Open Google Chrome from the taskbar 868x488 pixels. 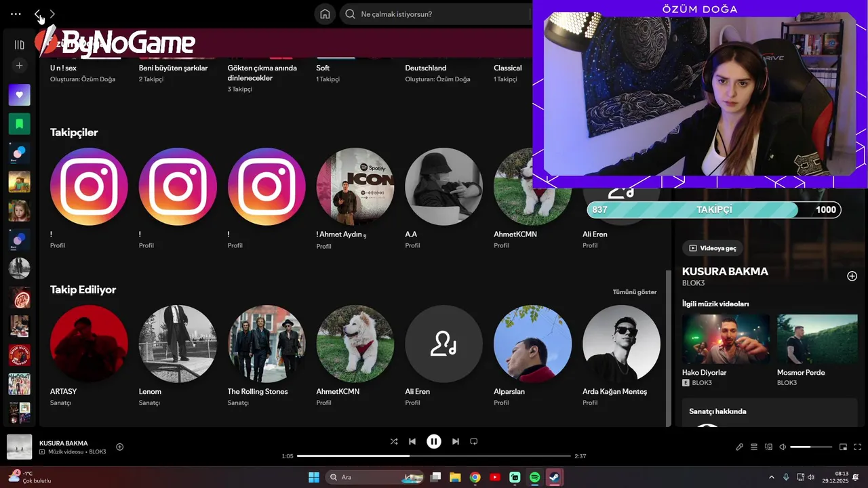[x=475, y=477]
